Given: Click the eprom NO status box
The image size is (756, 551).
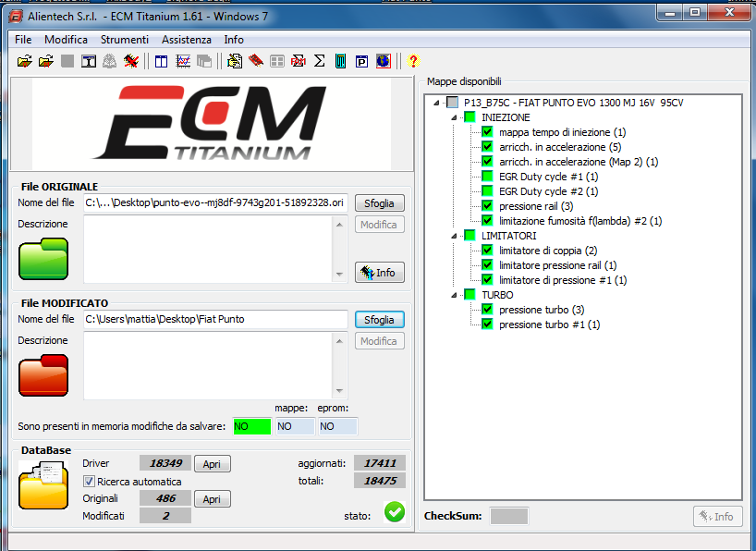Looking at the screenshot, I should (337, 426).
